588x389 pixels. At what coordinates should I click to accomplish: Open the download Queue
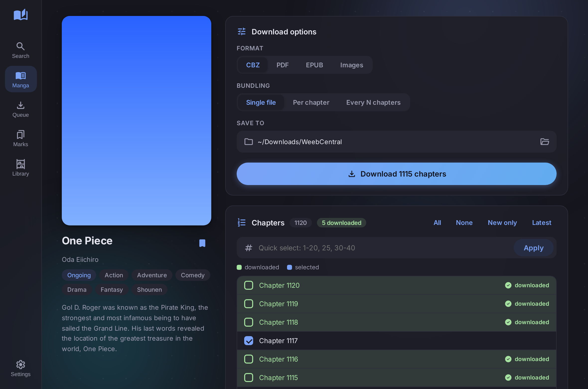coord(21,109)
